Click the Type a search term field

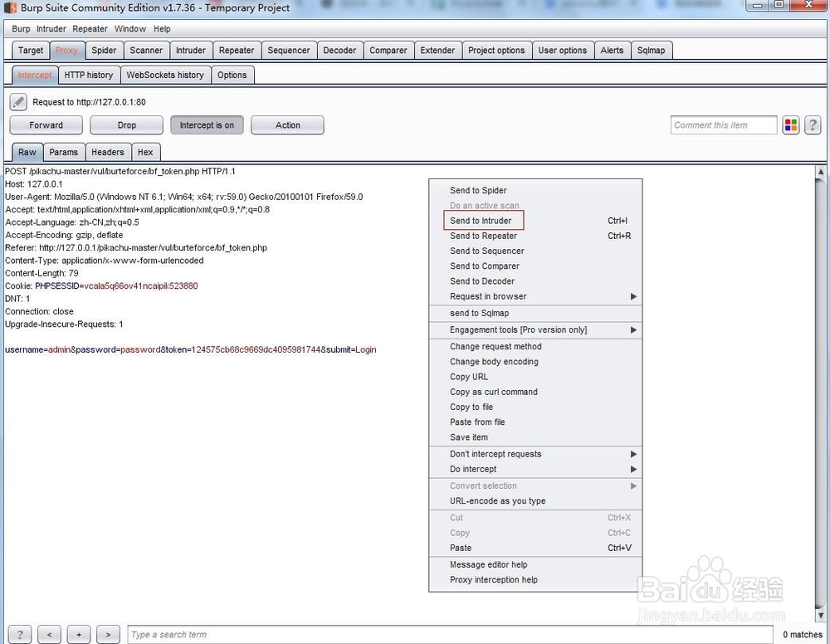click(451, 635)
